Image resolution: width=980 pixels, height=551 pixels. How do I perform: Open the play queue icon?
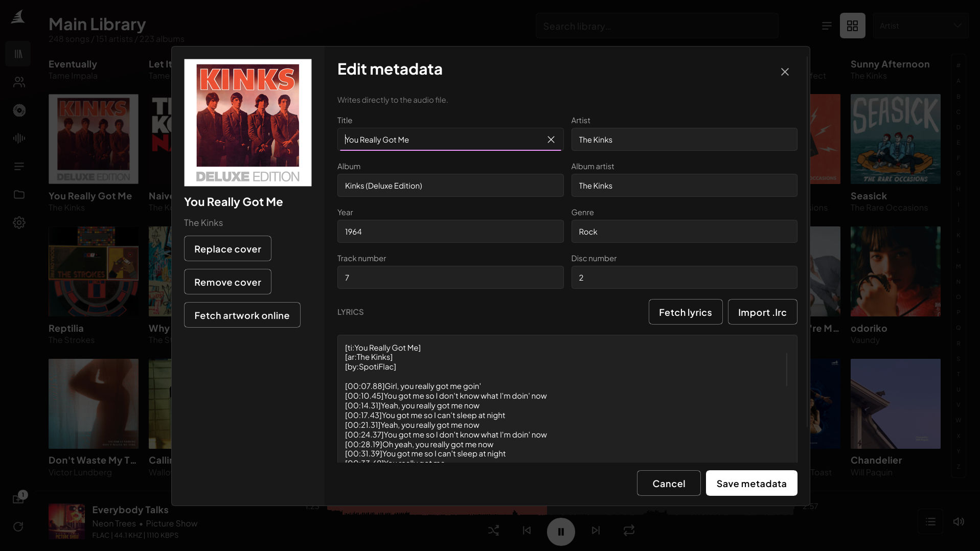coord(930,521)
